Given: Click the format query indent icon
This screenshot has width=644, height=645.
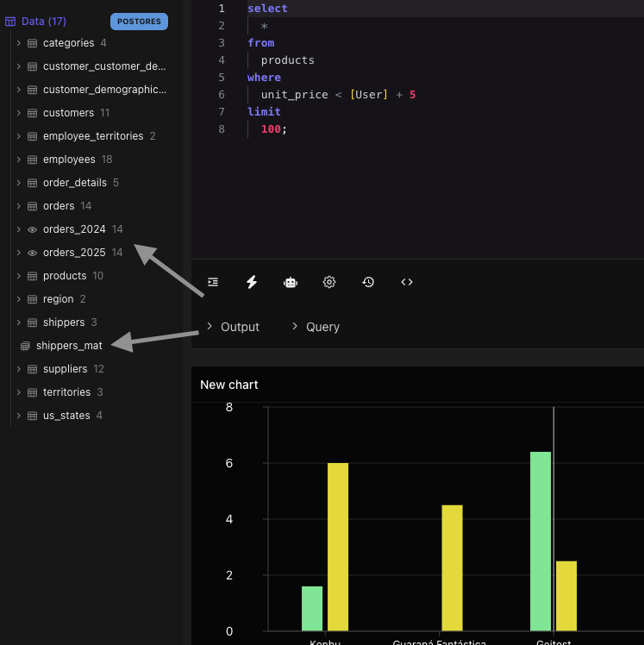Looking at the screenshot, I should tap(213, 282).
